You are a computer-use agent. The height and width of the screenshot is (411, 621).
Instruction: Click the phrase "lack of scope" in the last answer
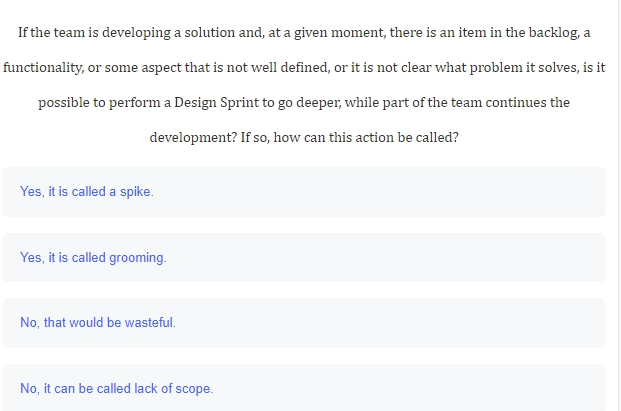[172, 389]
